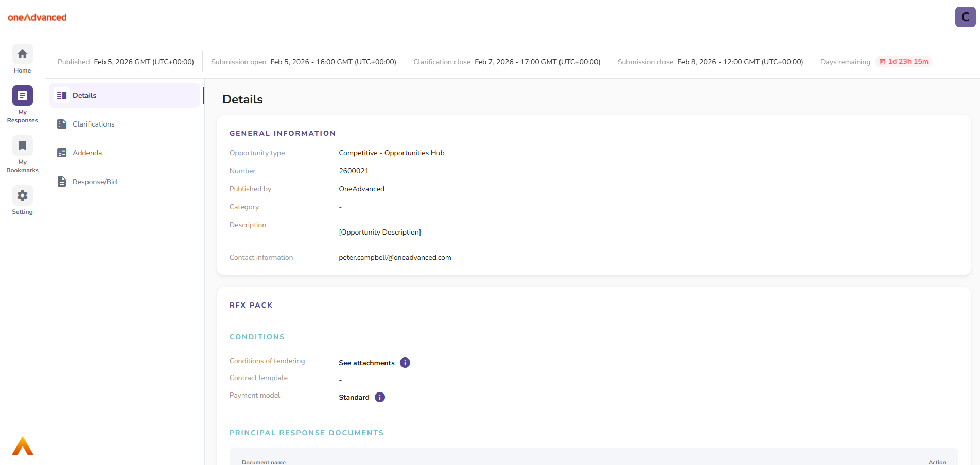Click opportunity number 2600021
The width and height of the screenshot is (980, 465).
coord(354,171)
